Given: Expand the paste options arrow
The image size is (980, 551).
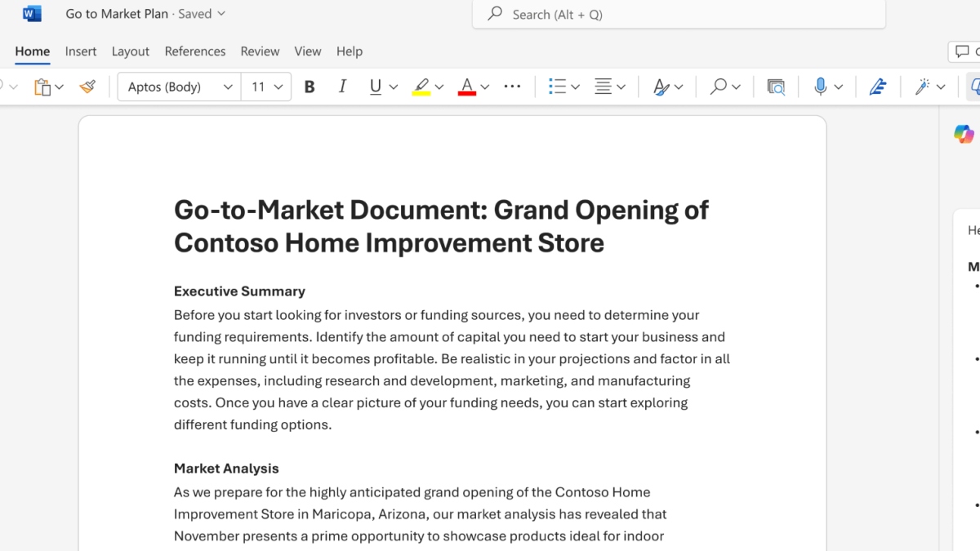Looking at the screenshot, I should [59, 87].
